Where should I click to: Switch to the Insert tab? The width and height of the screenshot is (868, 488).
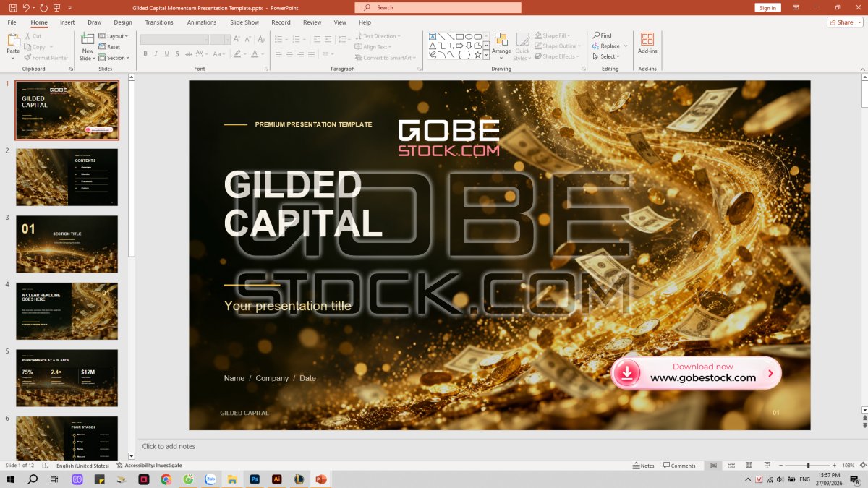tap(67, 22)
